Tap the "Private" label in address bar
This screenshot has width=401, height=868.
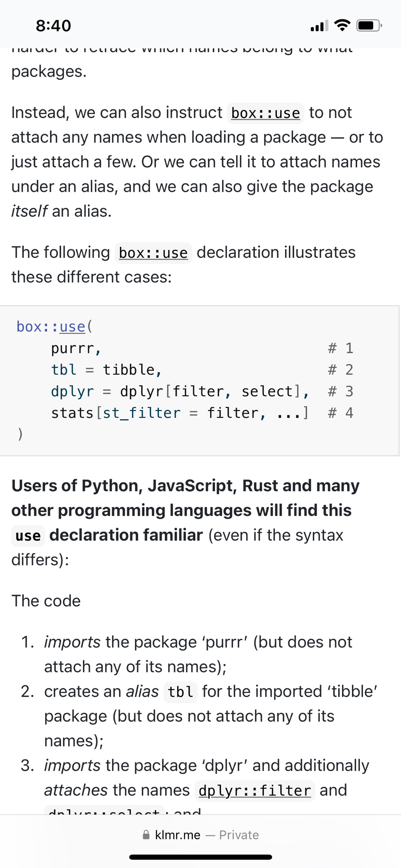point(239,835)
